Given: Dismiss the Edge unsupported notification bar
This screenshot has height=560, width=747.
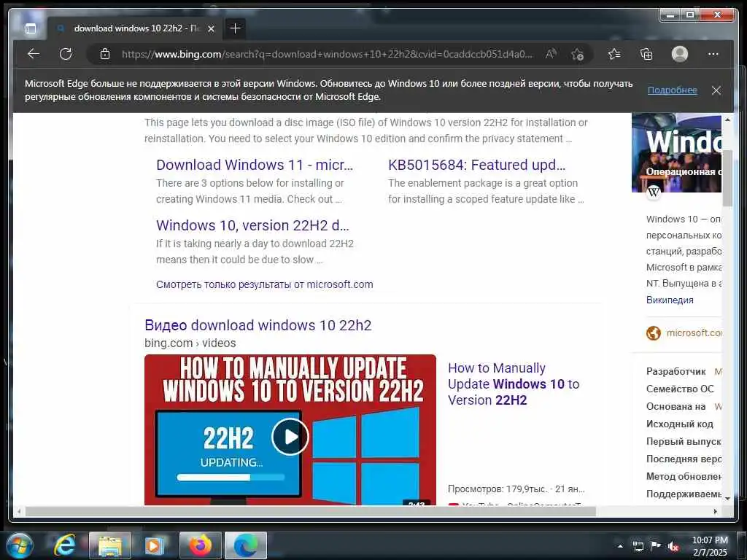Looking at the screenshot, I should coord(716,90).
